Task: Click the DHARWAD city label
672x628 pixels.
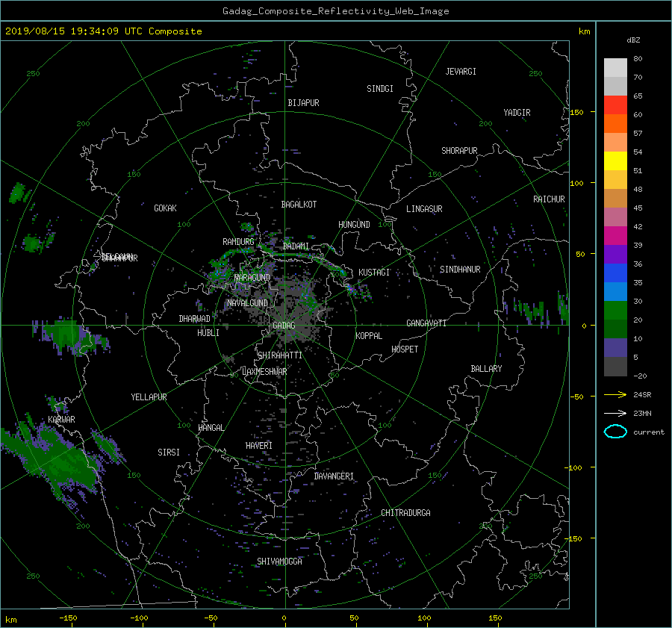Action: coord(195,319)
